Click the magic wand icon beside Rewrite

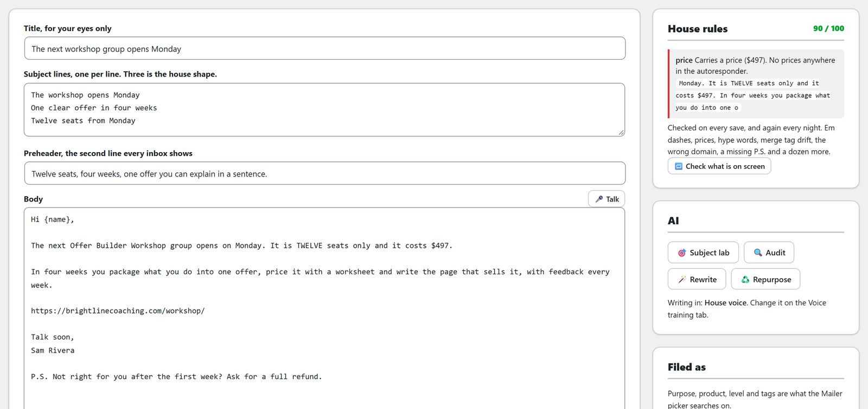[x=682, y=280]
